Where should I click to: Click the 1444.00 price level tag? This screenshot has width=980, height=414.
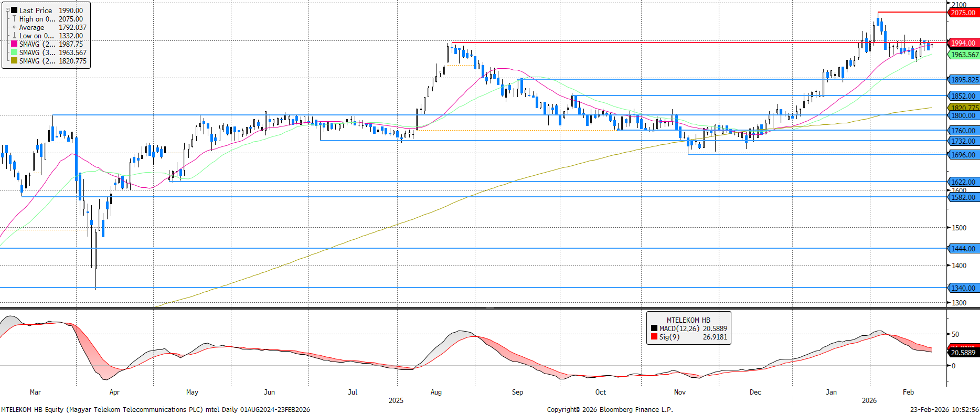(x=963, y=249)
